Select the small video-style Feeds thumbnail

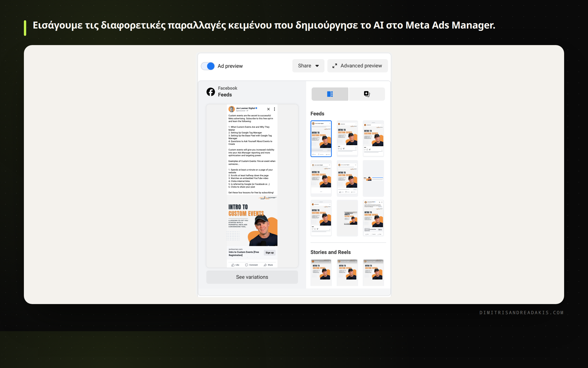tap(347, 218)
